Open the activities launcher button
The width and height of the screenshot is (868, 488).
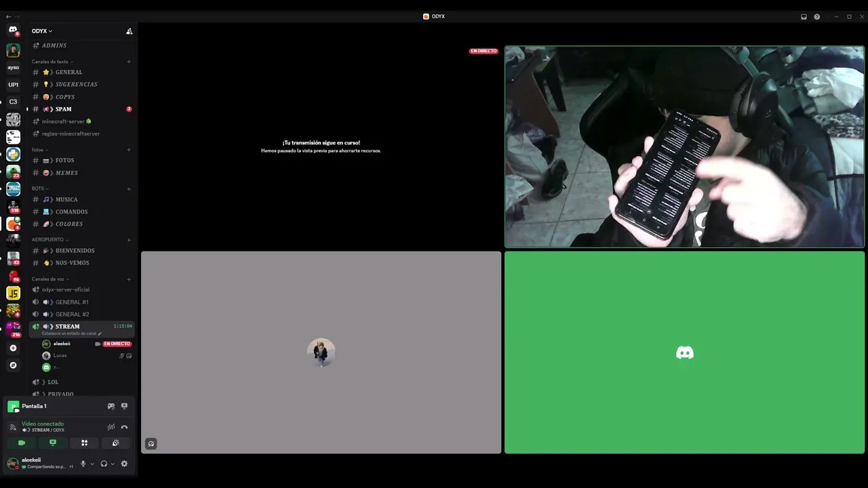tap(84, 443)
